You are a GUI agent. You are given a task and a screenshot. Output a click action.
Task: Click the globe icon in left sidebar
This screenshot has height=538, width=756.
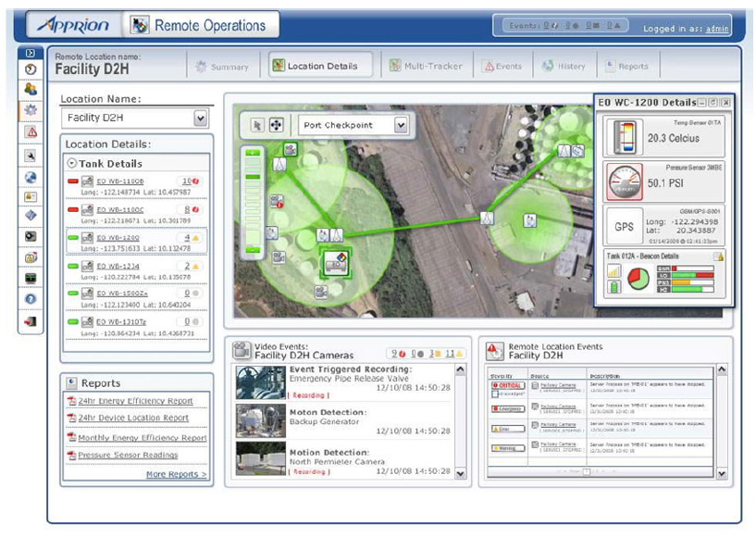(x=31, y=177)
